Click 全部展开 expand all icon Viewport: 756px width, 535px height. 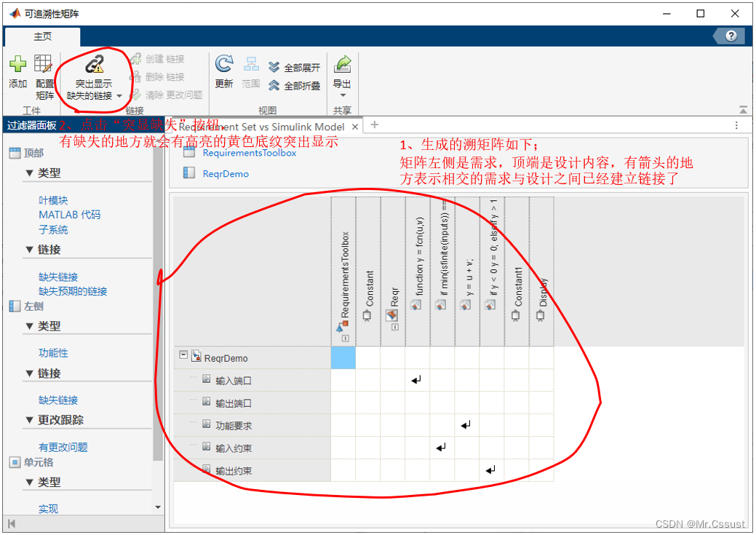click(274, 68)
